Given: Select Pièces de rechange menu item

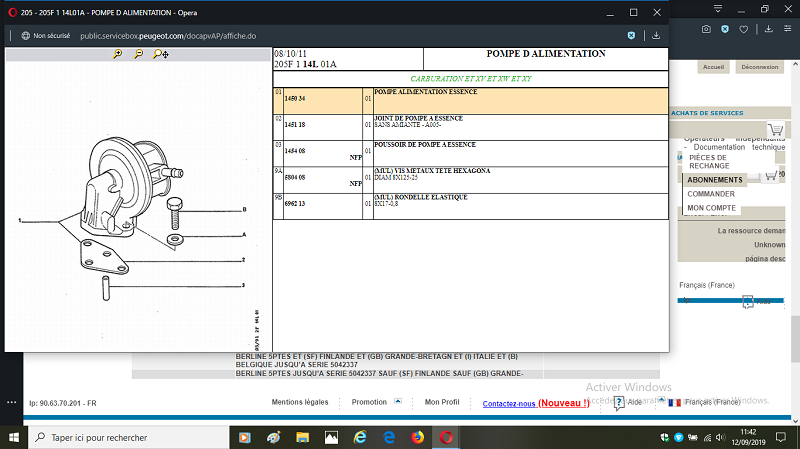Looking at the screenshot, I should (709, 161).
